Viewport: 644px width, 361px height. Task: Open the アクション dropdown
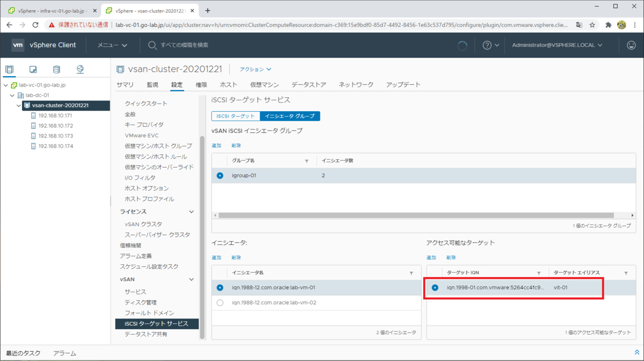tap(255, 69)
